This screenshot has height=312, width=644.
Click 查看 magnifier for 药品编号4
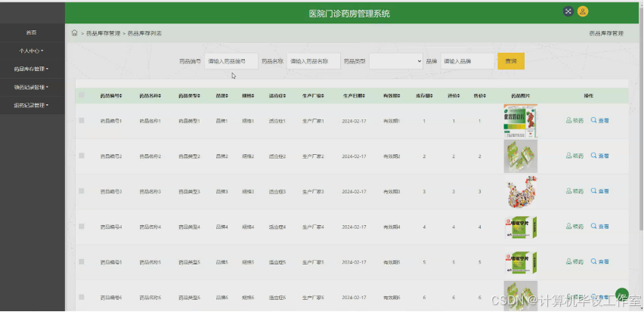(x=593, y=227)
